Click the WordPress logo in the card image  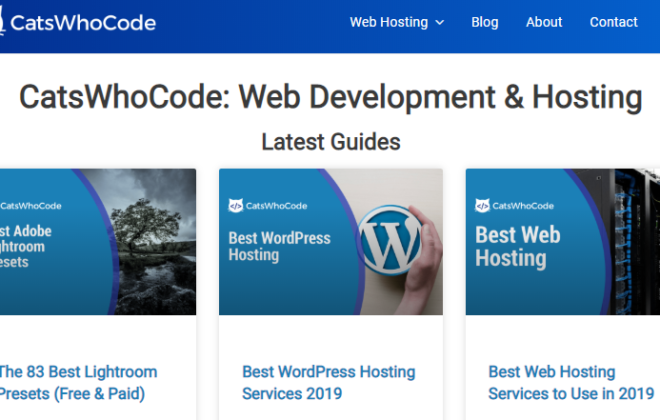[390, 239]
